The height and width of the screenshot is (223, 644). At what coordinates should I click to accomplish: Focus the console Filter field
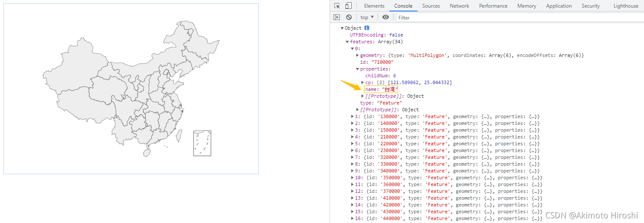coord(520,17)
